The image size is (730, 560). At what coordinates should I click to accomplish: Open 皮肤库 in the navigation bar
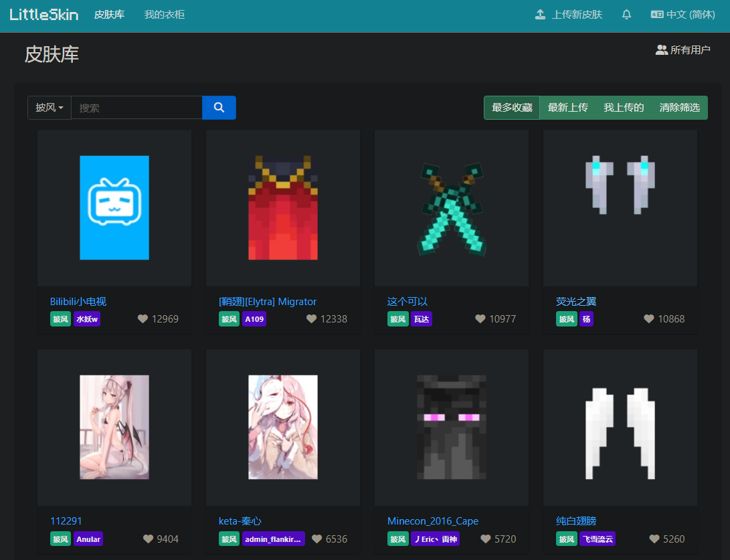coord(109,15)
